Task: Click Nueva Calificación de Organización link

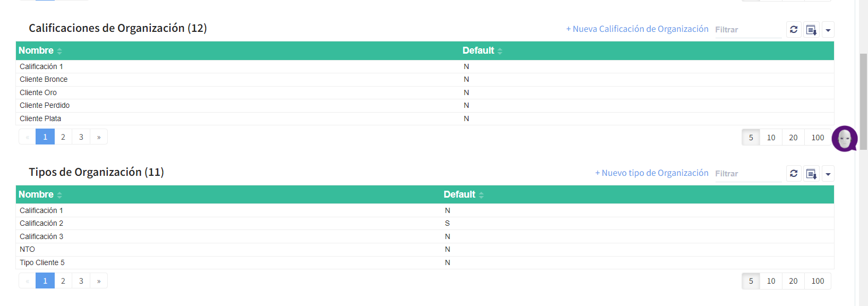Action: click(637, 29)
